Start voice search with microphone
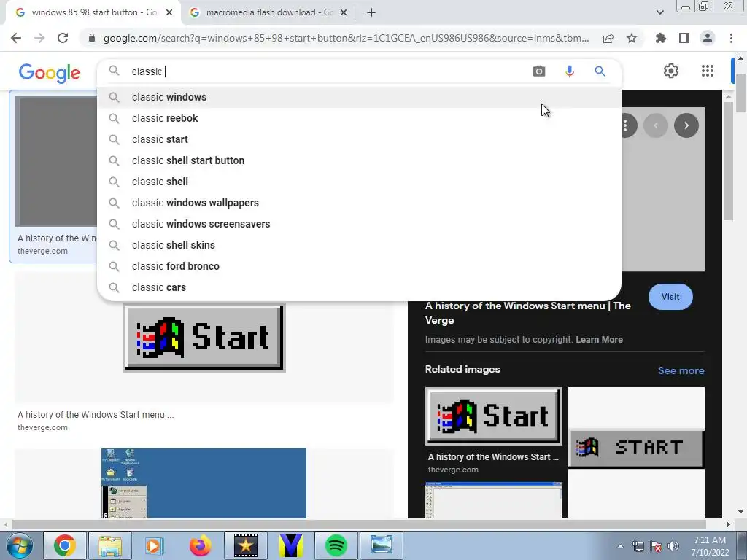This screenshot has height=560, width=747. (569, 71)
